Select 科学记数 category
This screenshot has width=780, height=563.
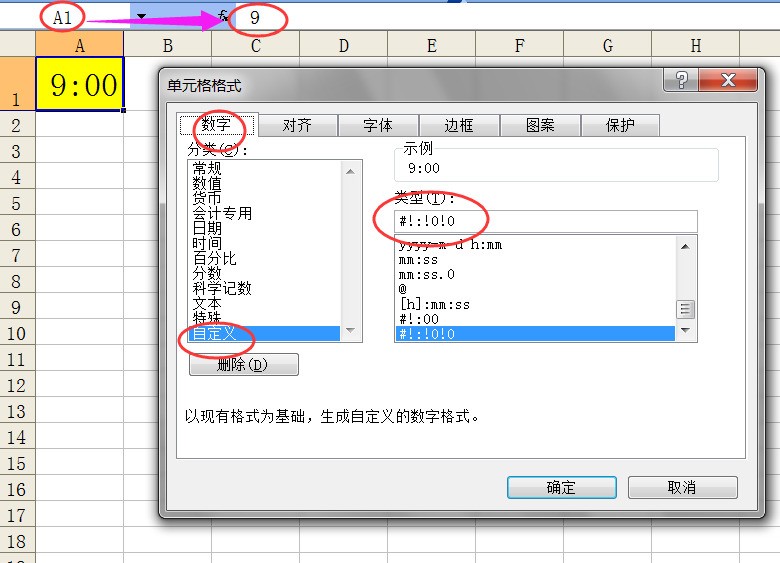[x=265, y=288]
